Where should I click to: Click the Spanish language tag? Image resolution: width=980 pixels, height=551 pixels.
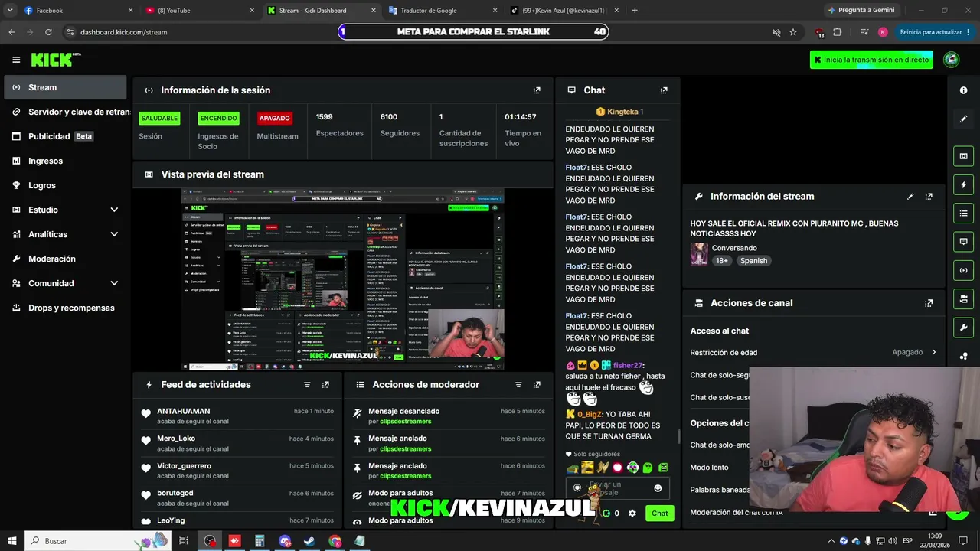click(x=753, y=261)
